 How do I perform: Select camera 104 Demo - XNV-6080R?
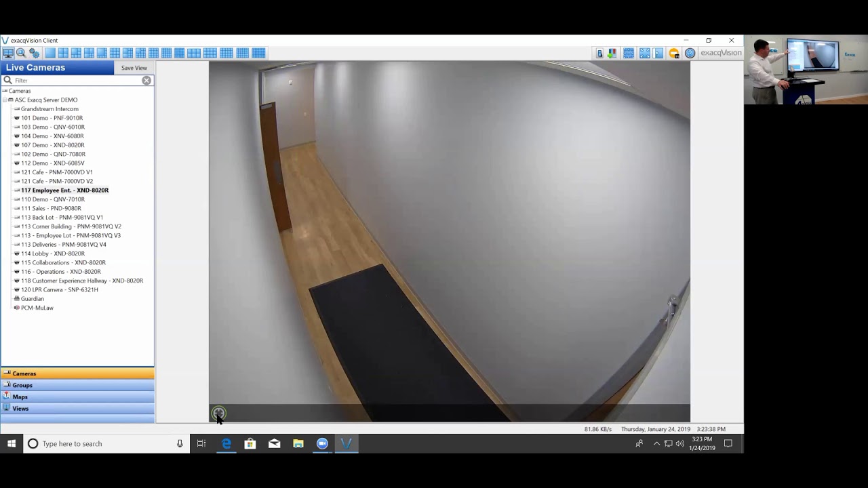pos(52,136)
